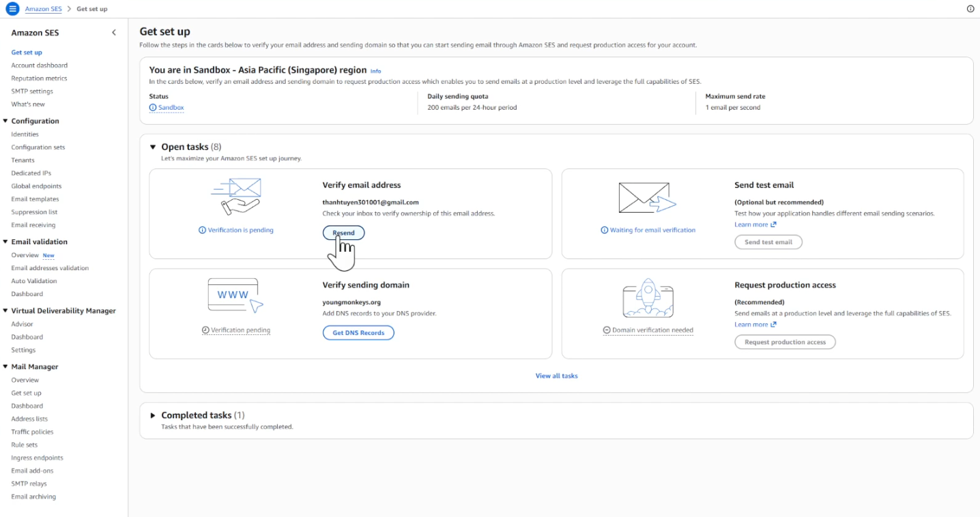Open SMTP settings under Amazon SES

(x=32, y=91)
